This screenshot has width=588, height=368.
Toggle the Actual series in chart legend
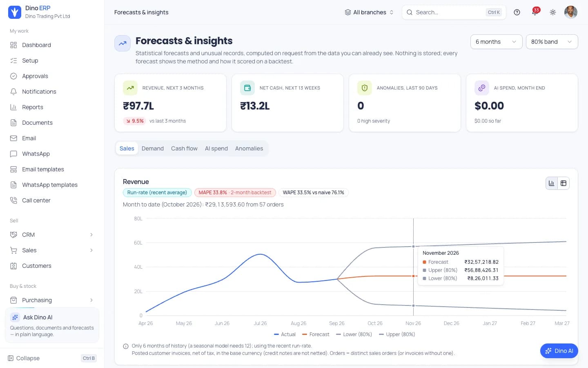pyautogui.click(x=285, y=334)
